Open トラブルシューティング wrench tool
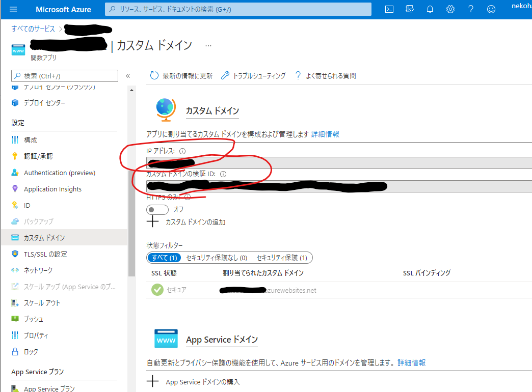 (x=253, y=76)
